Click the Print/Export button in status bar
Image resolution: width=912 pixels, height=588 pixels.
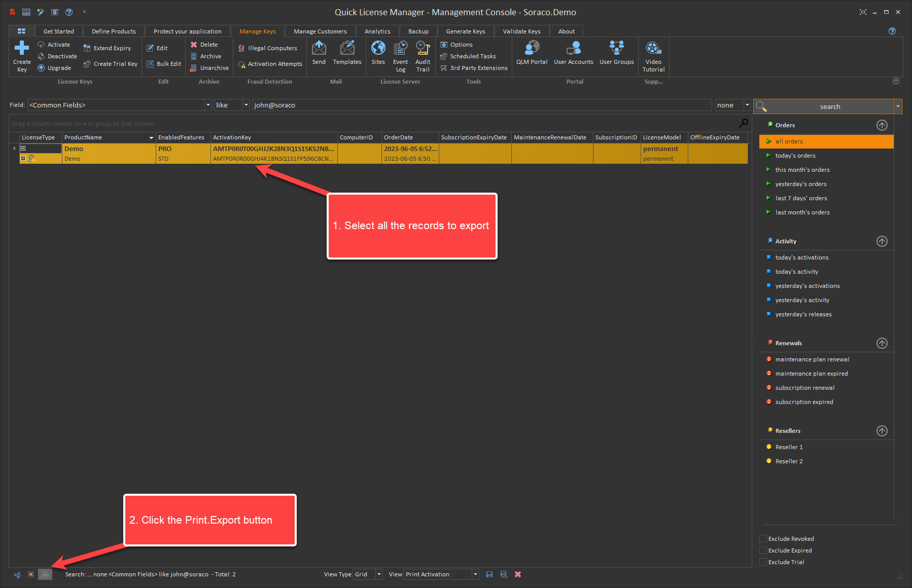point(45,574)
